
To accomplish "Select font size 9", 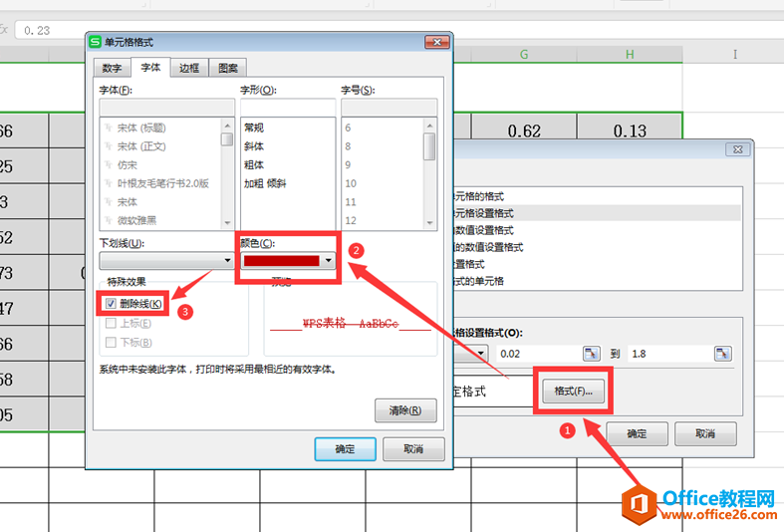I will pyautogui.click(x=348, y=164).
